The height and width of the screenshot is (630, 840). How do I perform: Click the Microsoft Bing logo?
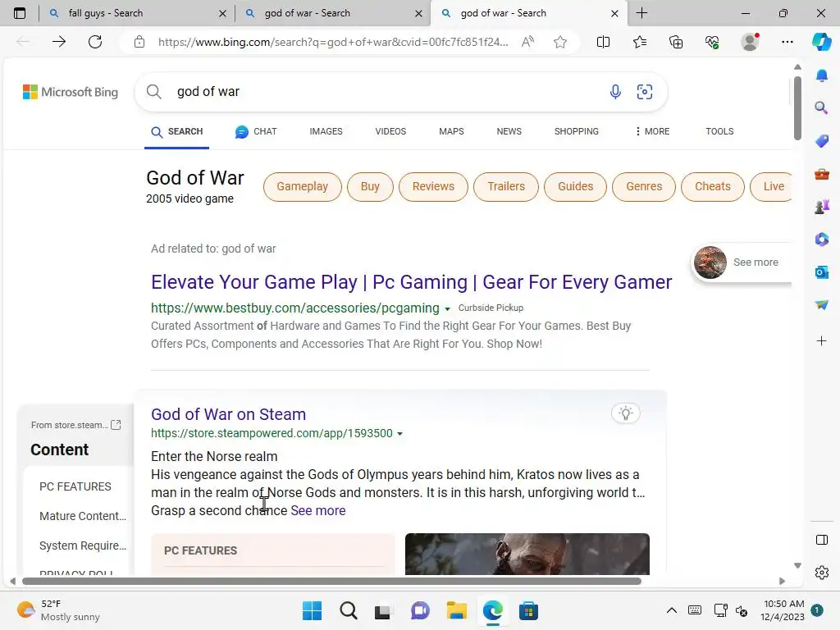coord(71,92)
